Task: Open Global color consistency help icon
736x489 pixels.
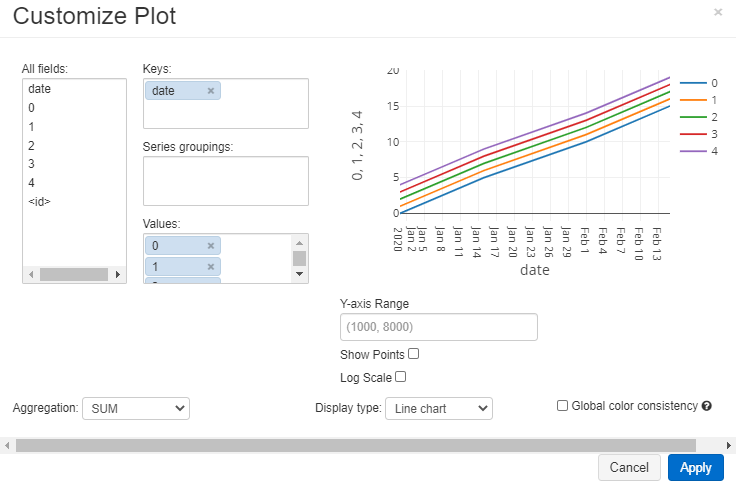Action: tap(707, 406)
